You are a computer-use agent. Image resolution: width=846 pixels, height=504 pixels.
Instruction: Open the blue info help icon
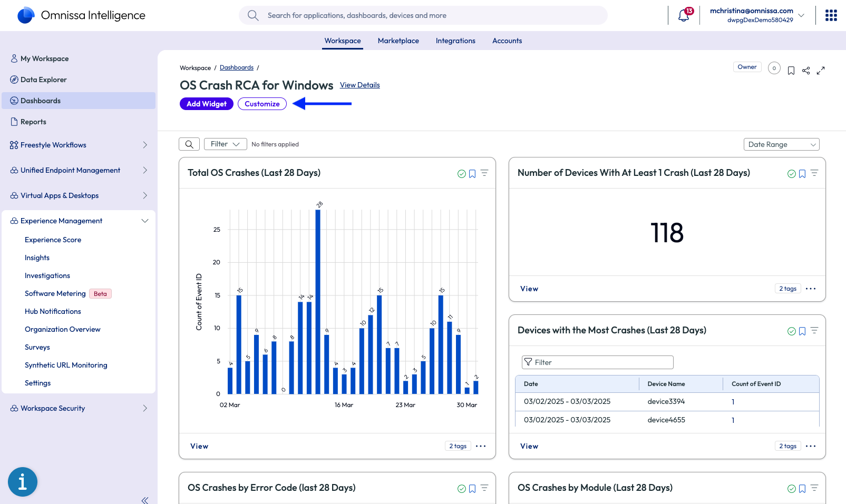point(23,482)
